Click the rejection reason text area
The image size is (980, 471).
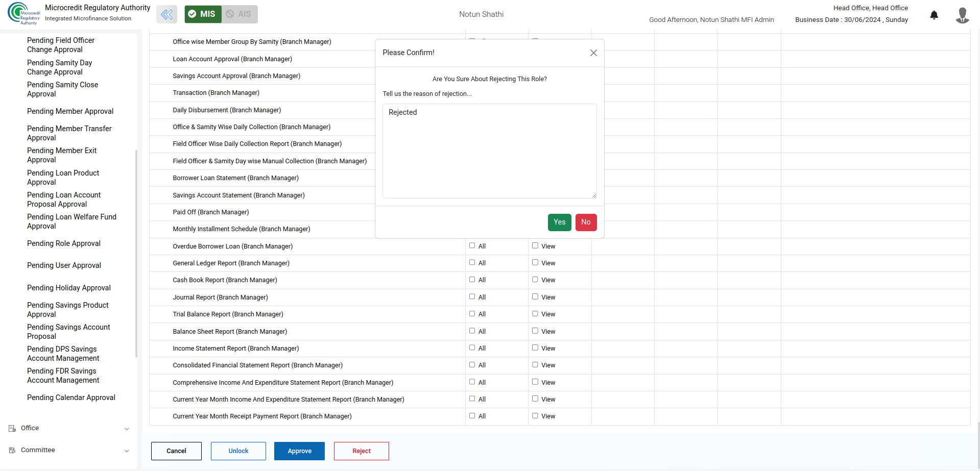pyautogui.click(x=489, y=151)
